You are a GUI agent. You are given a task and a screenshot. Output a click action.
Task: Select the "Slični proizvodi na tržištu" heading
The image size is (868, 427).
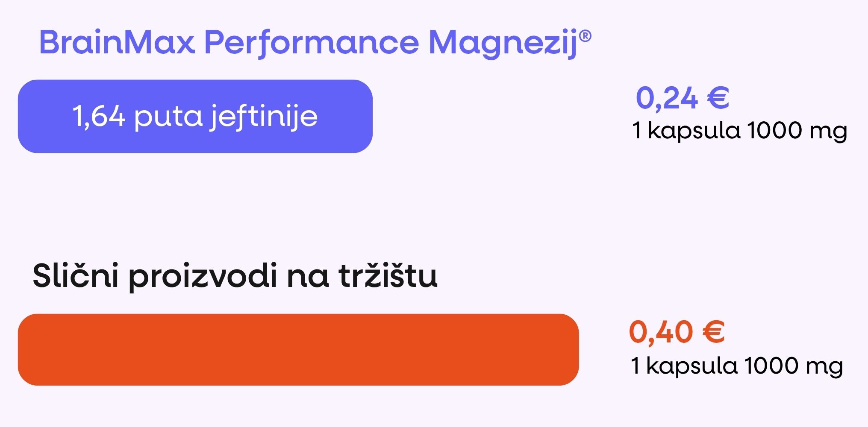click(x=235, y=276)
